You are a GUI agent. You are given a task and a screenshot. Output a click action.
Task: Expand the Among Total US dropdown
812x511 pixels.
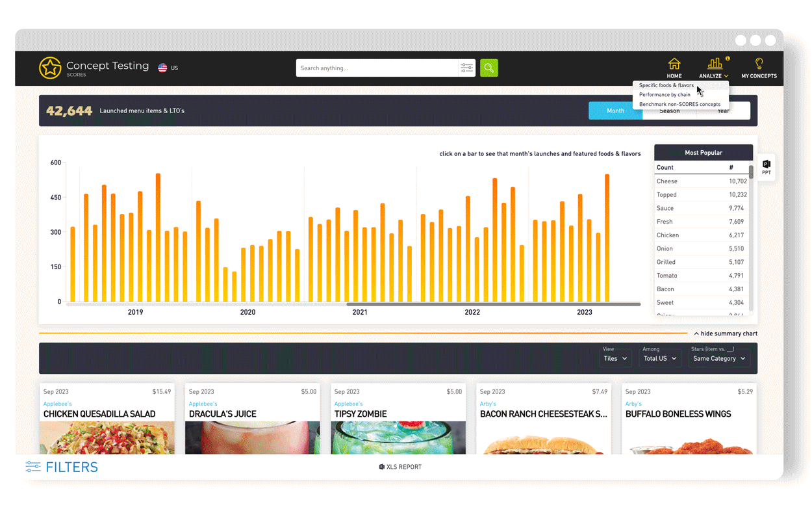point(659,358)
